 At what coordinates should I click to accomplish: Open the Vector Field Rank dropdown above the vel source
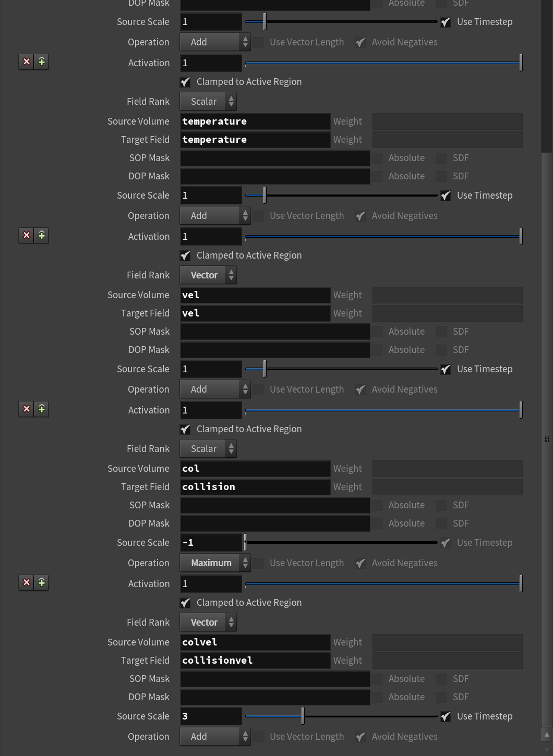coord(208,275)
